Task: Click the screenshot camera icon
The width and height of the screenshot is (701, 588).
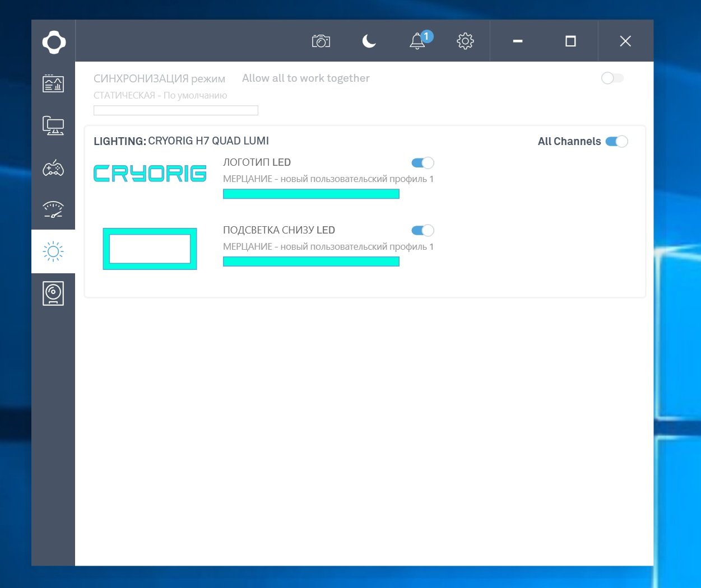Action: (x=321, y=41)
